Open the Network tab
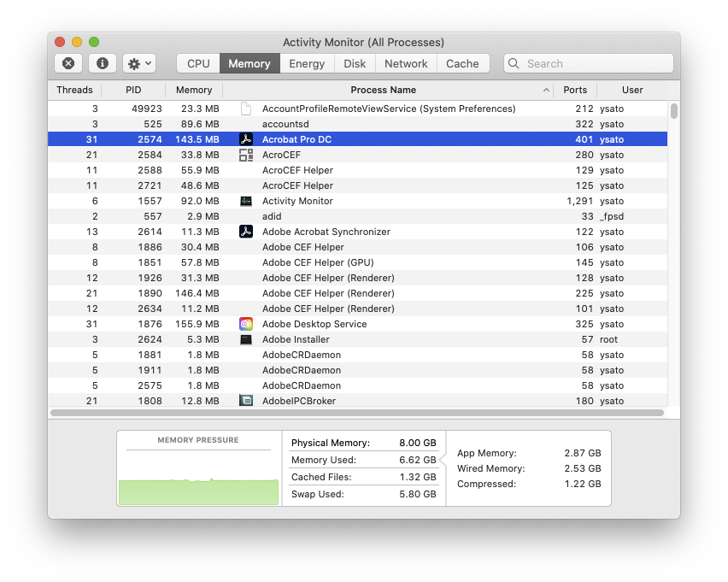 (406, 63)
